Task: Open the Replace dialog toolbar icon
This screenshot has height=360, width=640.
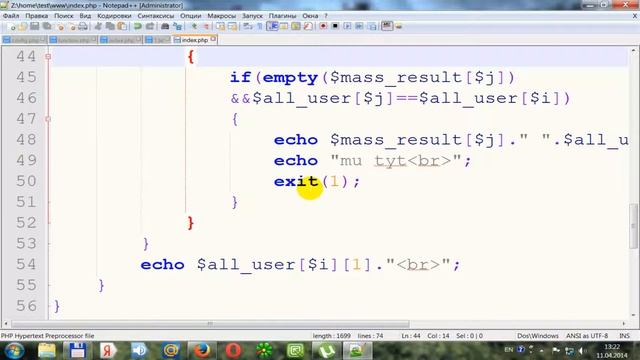Action: 177,27
